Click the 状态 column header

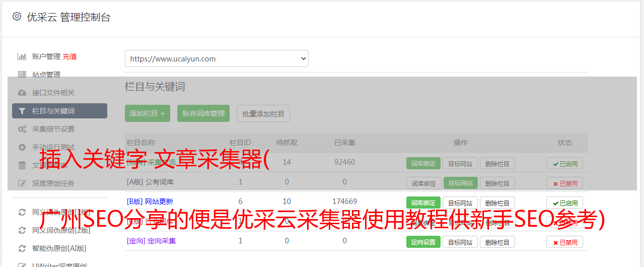564,143
